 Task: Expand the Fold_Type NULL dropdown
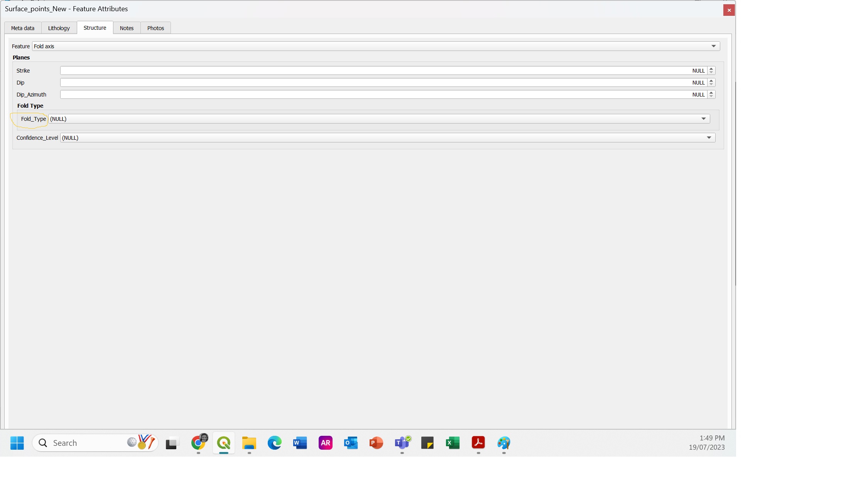pyautogui.click(x=703, y=118)
